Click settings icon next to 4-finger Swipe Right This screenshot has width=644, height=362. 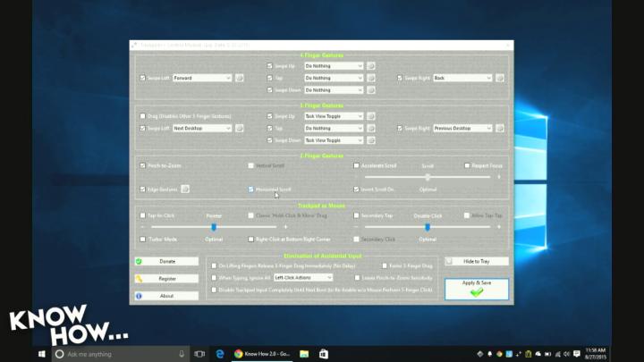(499, 78)
